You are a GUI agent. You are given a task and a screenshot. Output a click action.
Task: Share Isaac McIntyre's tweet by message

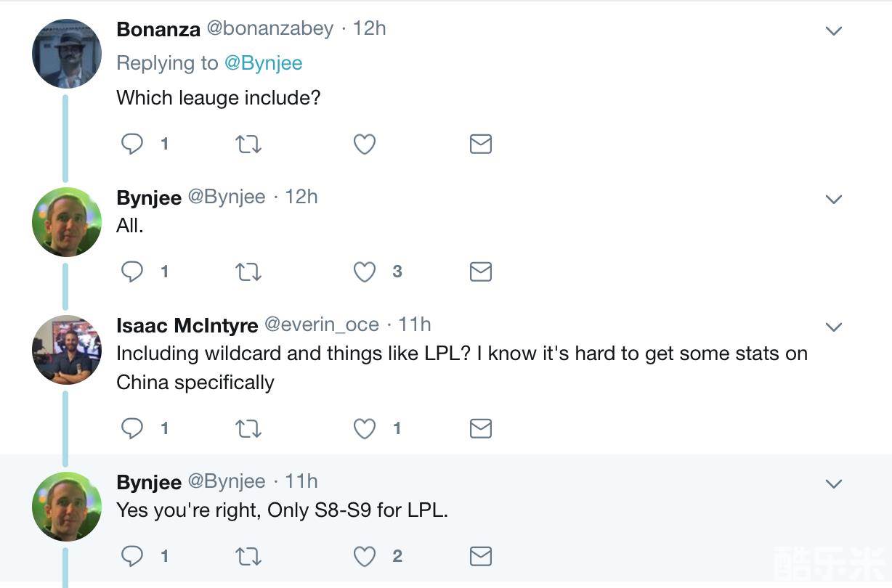(481, 428)
